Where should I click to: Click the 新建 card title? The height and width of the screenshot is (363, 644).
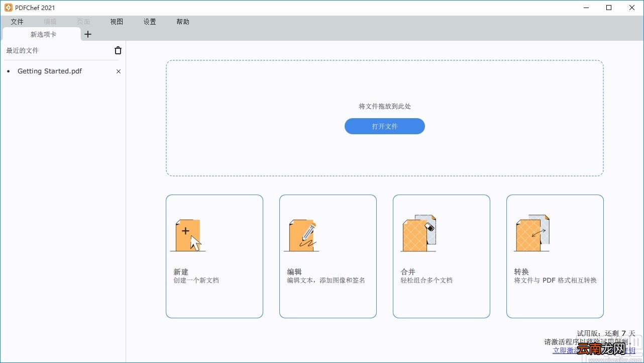click(181, 271)
